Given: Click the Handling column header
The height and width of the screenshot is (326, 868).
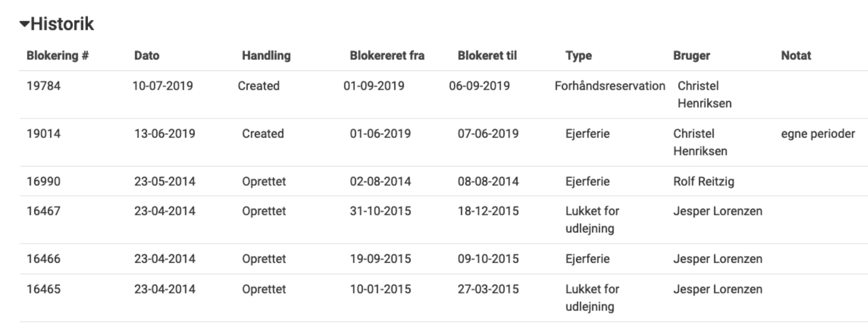Looking at the screenshot, I should tap(266, 55).
